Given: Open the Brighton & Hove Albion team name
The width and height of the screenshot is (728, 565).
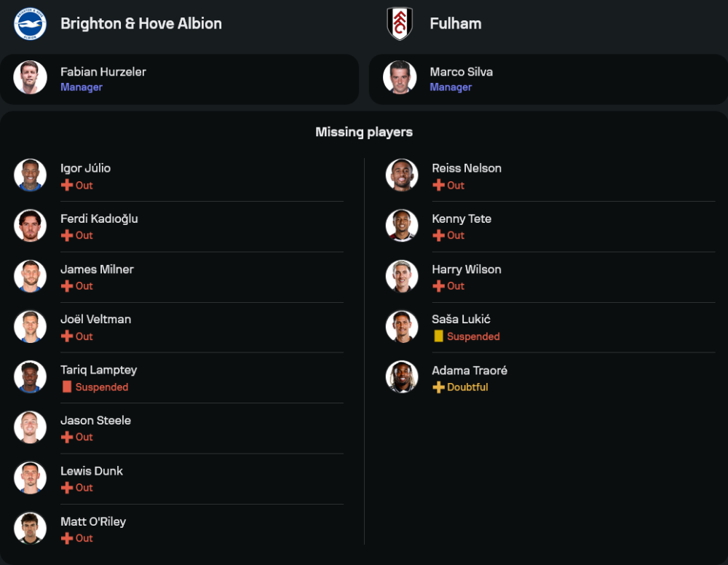Looking at the screenshot, I should (x=141, y=24).
